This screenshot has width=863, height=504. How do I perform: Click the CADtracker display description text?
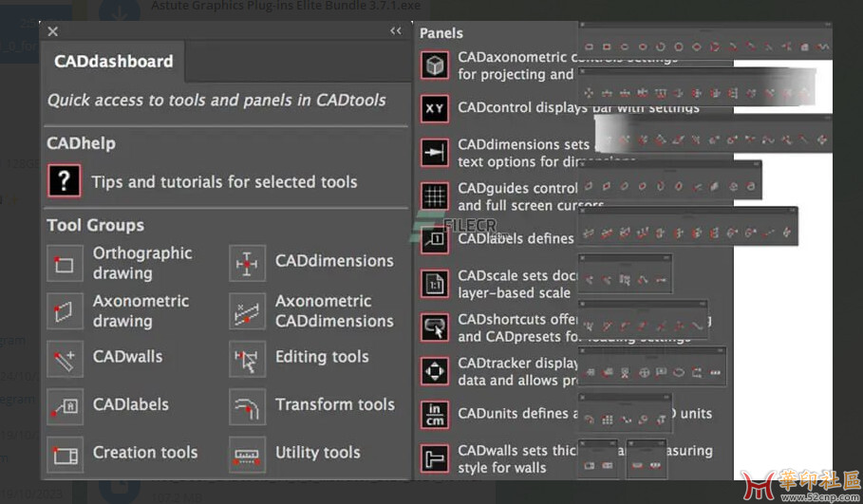pyautogui.click(x=518, y=371)
